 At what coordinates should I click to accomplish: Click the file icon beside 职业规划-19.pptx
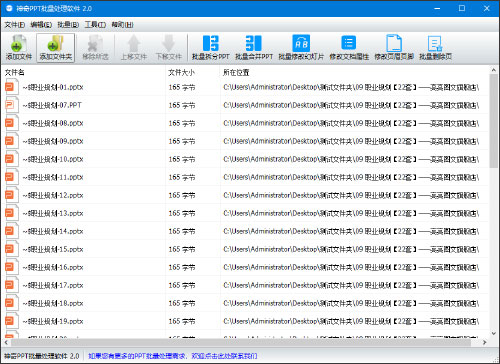pos(11,321)
